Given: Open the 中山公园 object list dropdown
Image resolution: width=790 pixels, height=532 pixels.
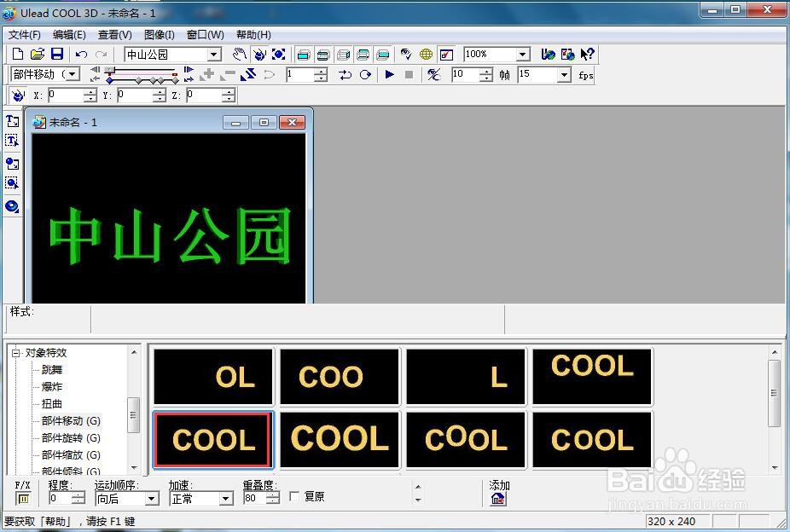Looking at the screenshot, I should pyautogui.click(x=214, y=55).
